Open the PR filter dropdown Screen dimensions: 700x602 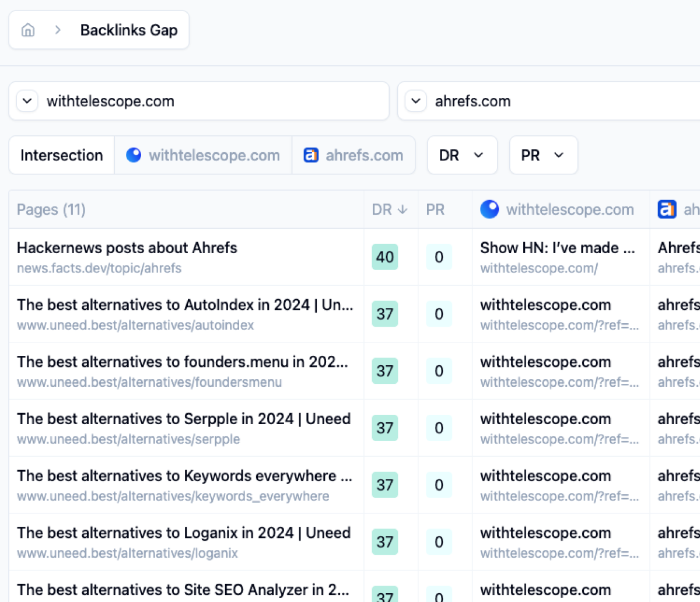click(x=543, y=155)
